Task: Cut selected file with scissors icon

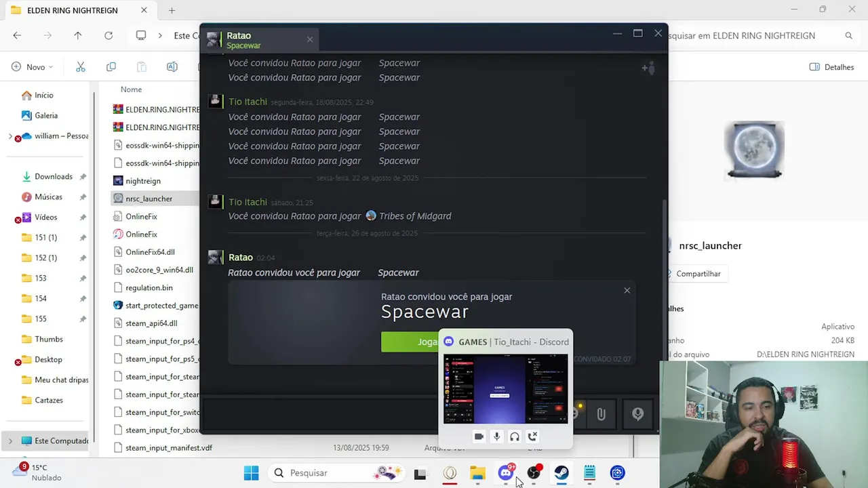Action: click(81, 66)
